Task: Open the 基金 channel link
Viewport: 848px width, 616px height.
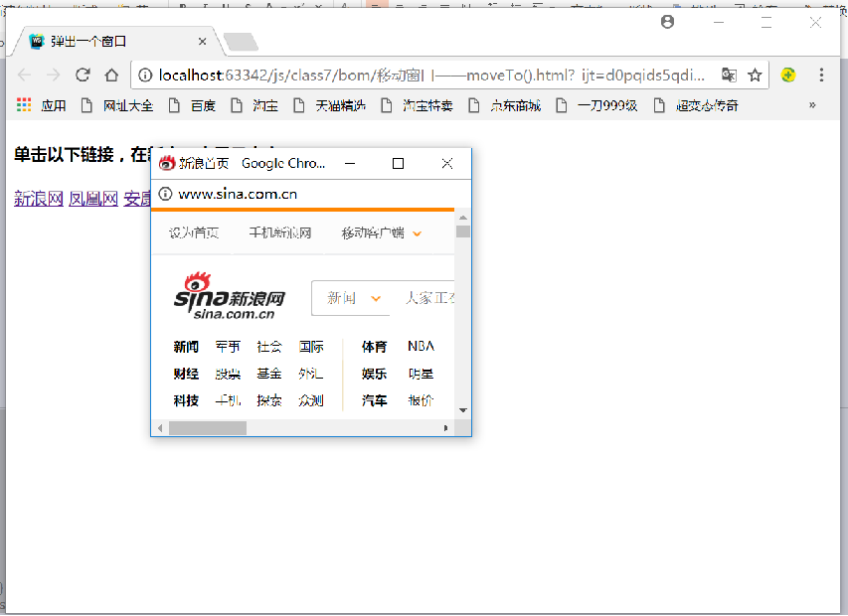Action: point(269,374)
